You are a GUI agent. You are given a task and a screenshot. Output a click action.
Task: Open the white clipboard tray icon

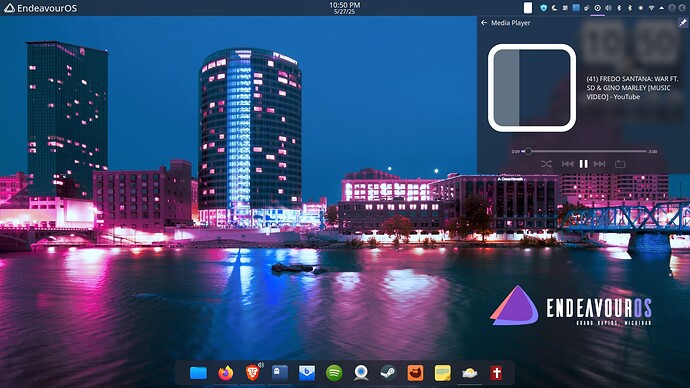tap(528, 7)
